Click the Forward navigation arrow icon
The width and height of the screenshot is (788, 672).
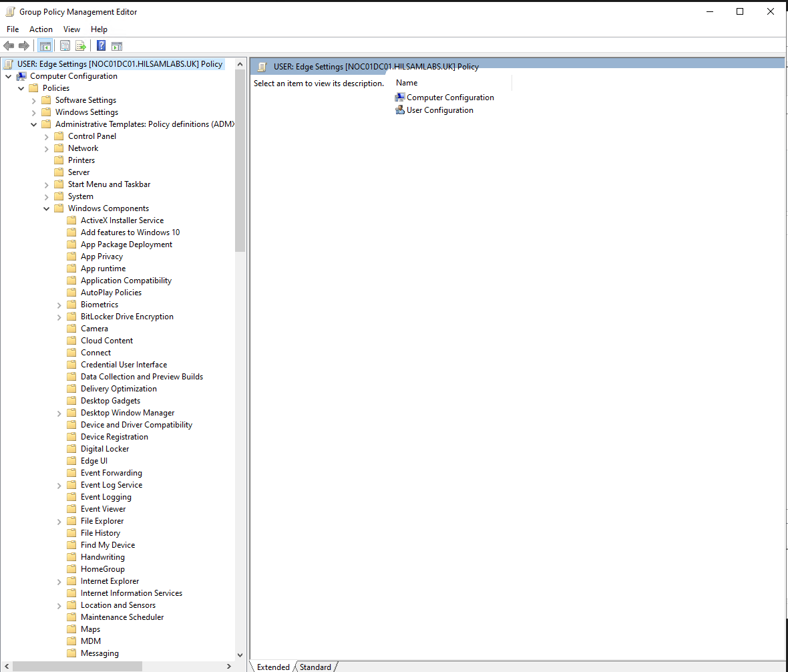[25, 45]
